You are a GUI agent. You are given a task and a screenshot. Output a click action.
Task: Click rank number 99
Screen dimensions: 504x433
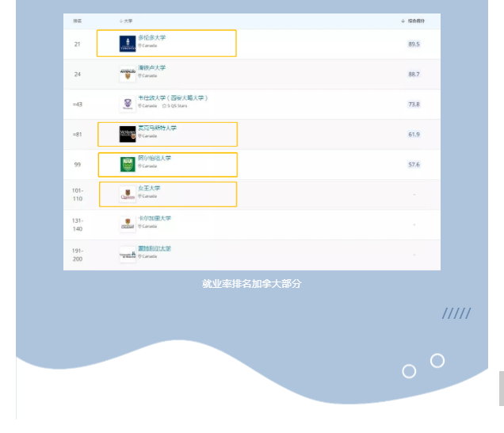tap(78, 165)
